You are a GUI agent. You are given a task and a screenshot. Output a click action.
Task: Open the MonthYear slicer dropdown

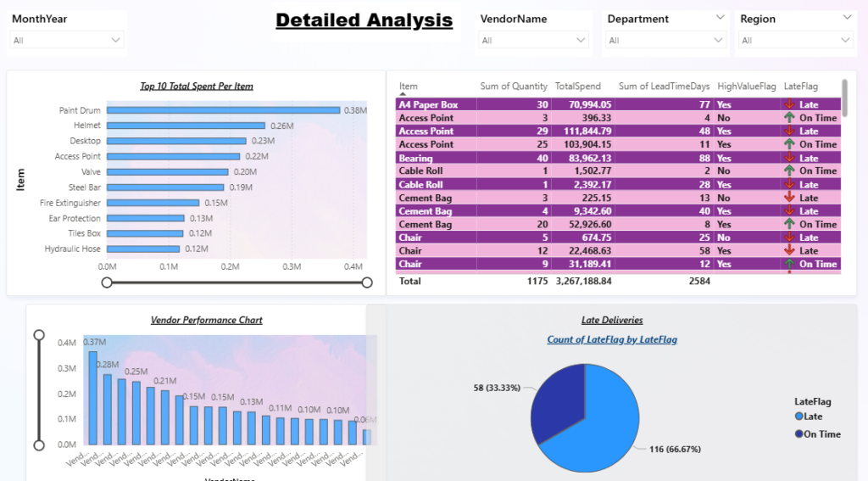click(x=67, y=40)
